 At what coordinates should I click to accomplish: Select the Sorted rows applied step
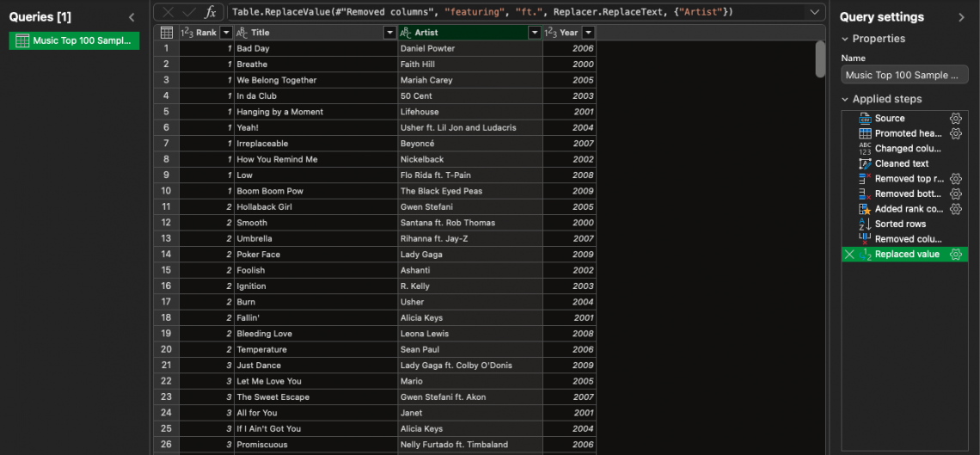point(900,224)
